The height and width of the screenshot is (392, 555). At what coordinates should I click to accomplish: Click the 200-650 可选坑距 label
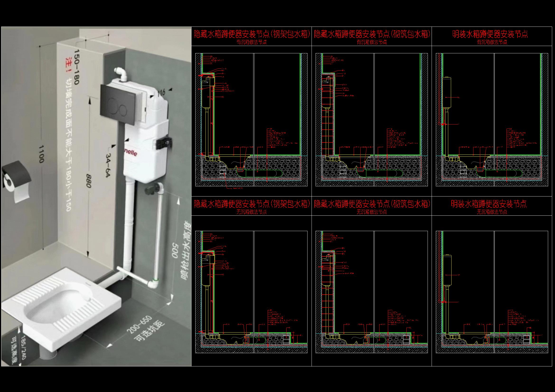(x=146, y=328)
